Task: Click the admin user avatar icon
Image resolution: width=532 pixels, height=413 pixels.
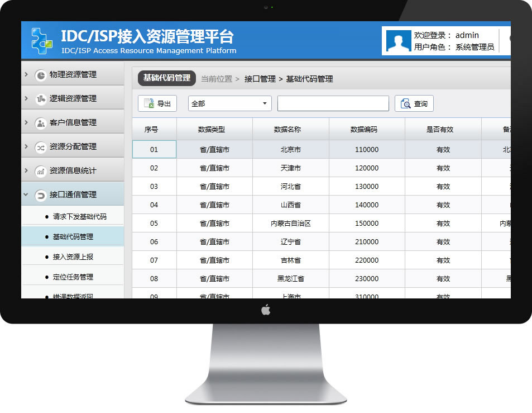Action: pos(399,41)
